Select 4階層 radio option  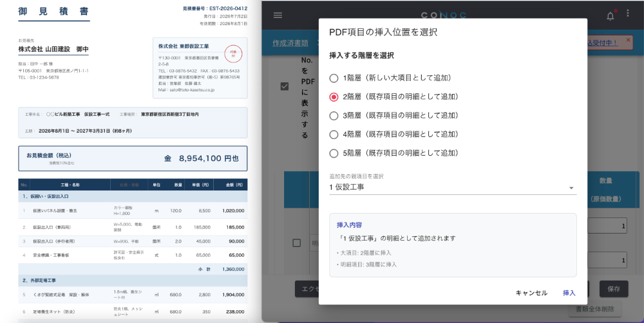[x=334, y=134]
